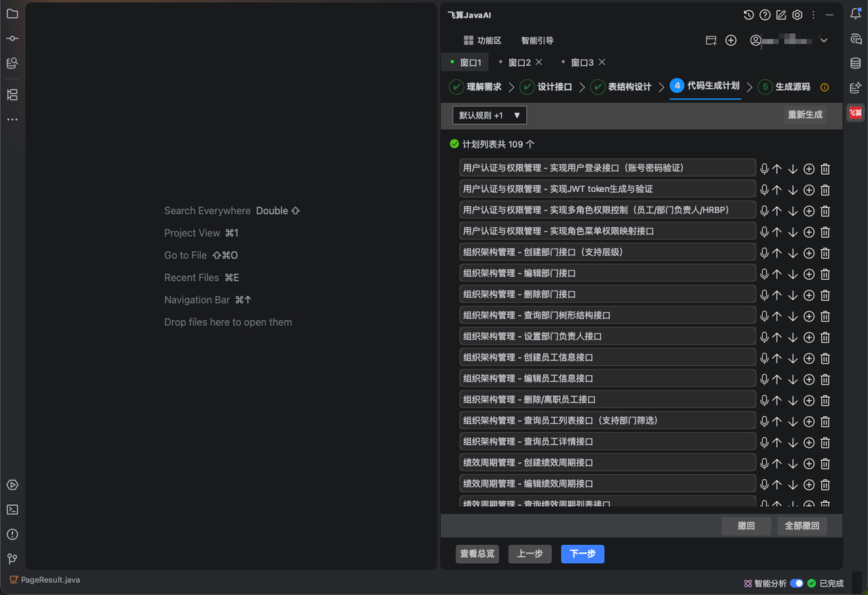Delete the 创建员工信息接口 plan row

[825, 358]
